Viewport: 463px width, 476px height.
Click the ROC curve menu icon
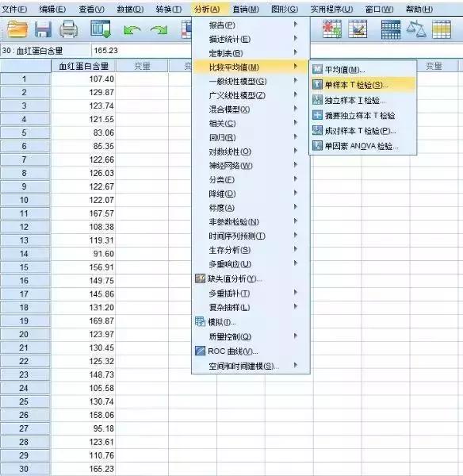point(200,351)
